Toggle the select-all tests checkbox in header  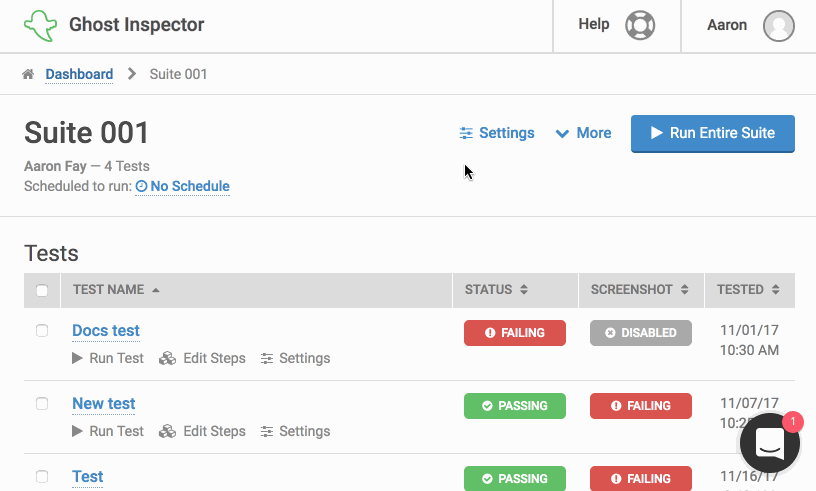click(x=42, y=290)
